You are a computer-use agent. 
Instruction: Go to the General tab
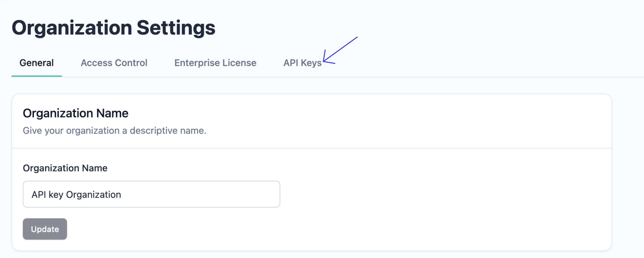(37, 63)
